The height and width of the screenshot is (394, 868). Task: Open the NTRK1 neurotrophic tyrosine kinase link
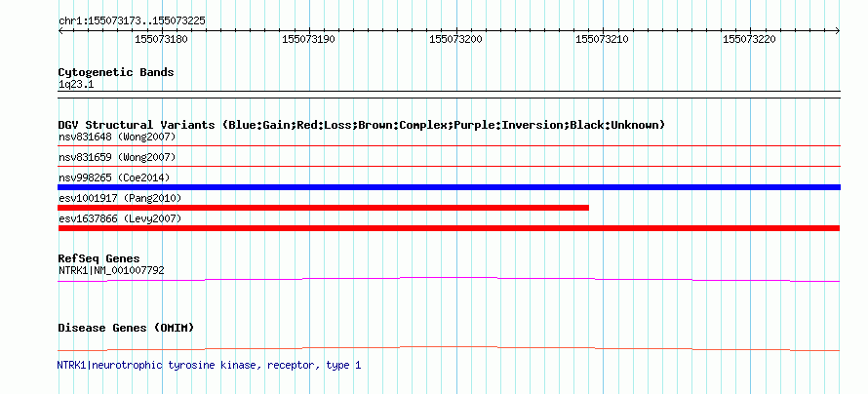pyautogui.click(x=210, y=366)
